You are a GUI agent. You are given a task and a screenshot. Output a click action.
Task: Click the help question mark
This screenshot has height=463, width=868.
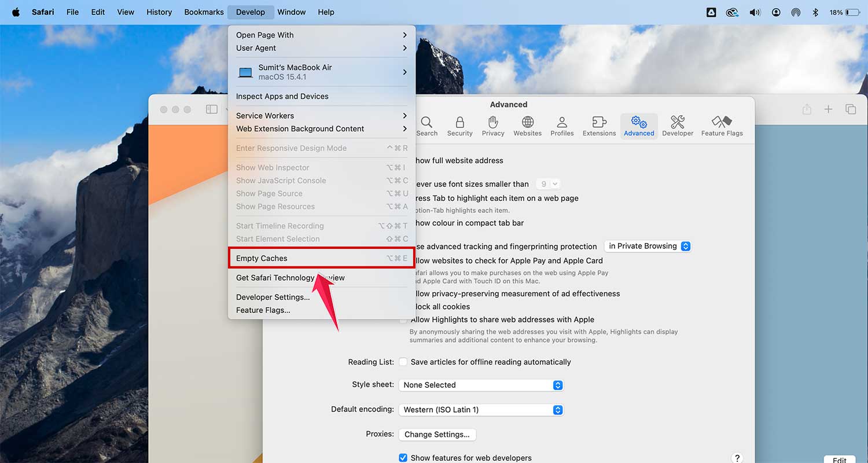737,457
